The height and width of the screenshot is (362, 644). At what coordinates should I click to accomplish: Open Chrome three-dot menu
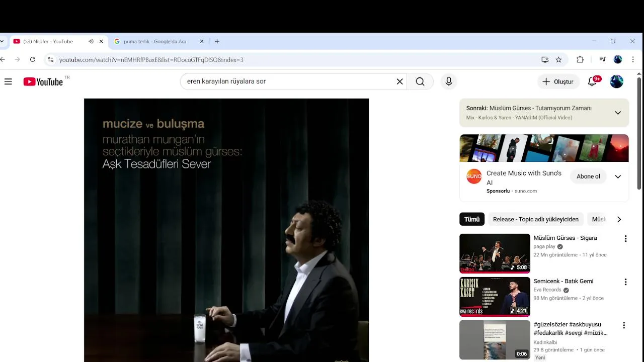633,59
